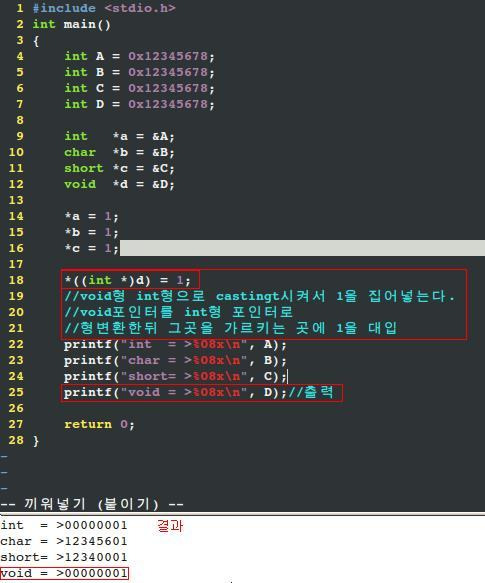Viewport: 485px width, 583px height.
Task: Click 'return 0;' on line 27
Action: click(99, 425)
